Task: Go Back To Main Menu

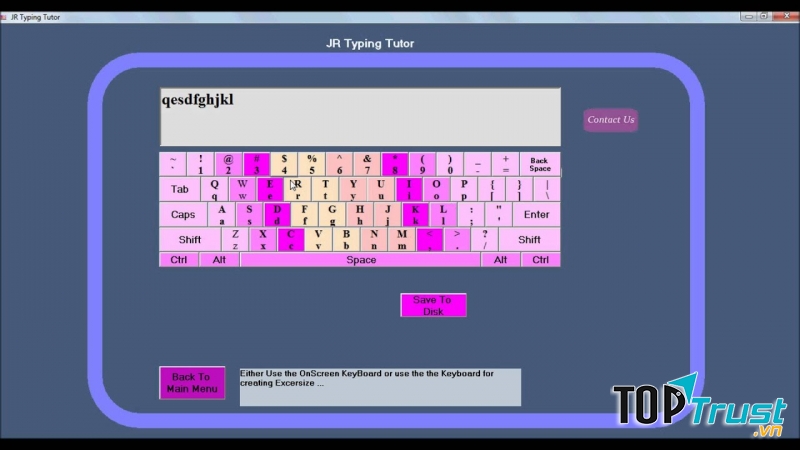Action: pyautogui.click(x=192, y=383)
